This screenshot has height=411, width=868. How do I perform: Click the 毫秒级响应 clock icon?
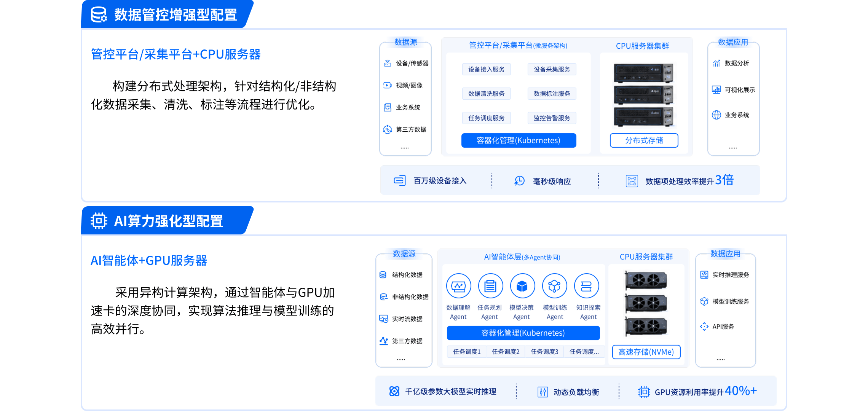tap(519, 181)
